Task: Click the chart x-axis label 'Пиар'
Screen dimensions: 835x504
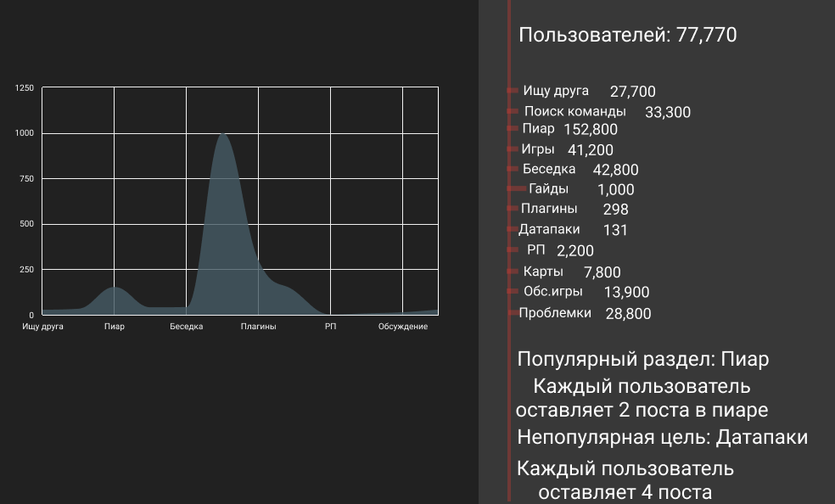Action: pos(115,327)
